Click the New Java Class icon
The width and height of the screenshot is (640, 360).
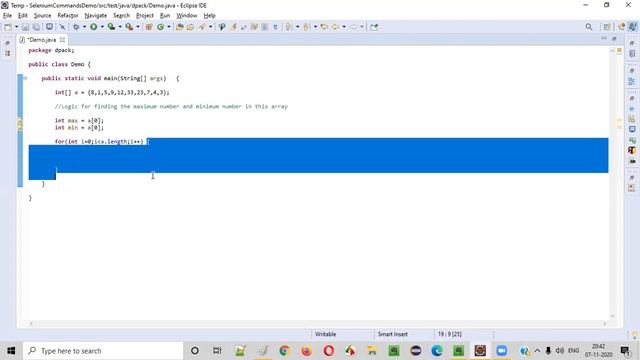[160, 27]
